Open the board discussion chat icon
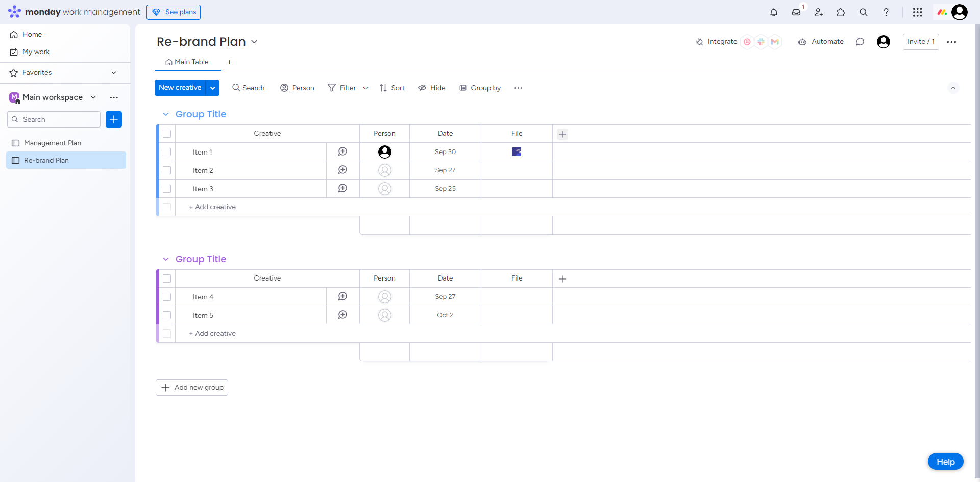The image size is (980, 482). point(860,42)
